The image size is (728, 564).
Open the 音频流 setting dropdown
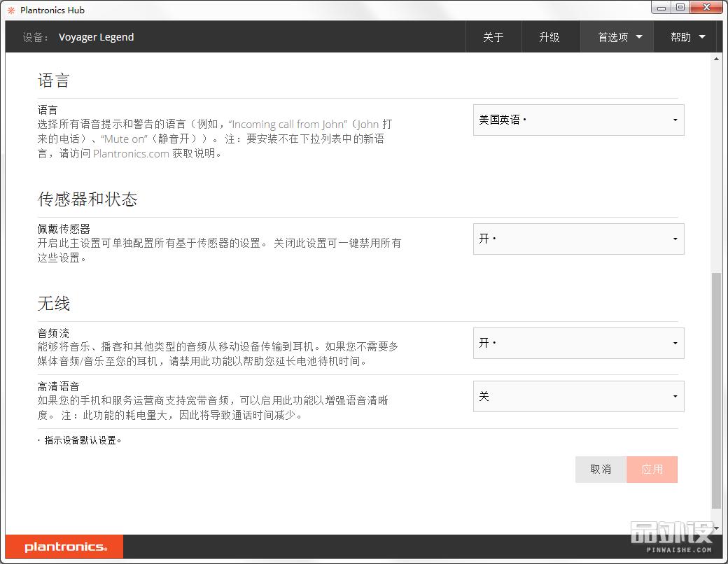(x=578, y=344)
